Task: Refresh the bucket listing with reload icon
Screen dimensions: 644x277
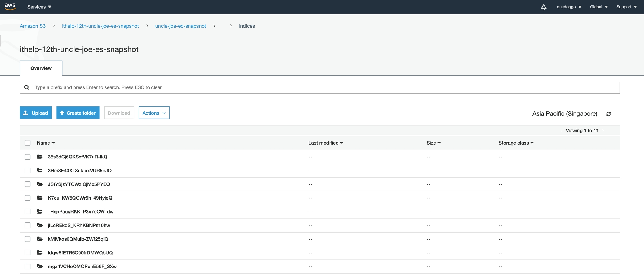Action: click(609, 114)
